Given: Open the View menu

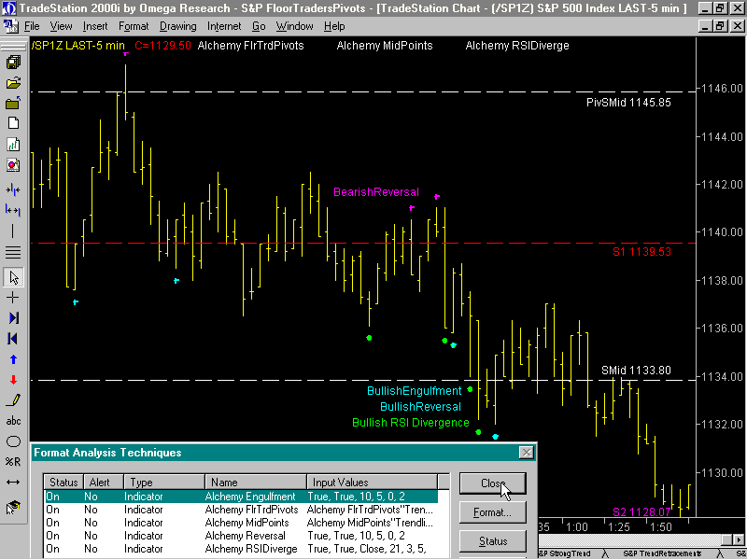Looking at the screenshot, I should coord(61,26).
